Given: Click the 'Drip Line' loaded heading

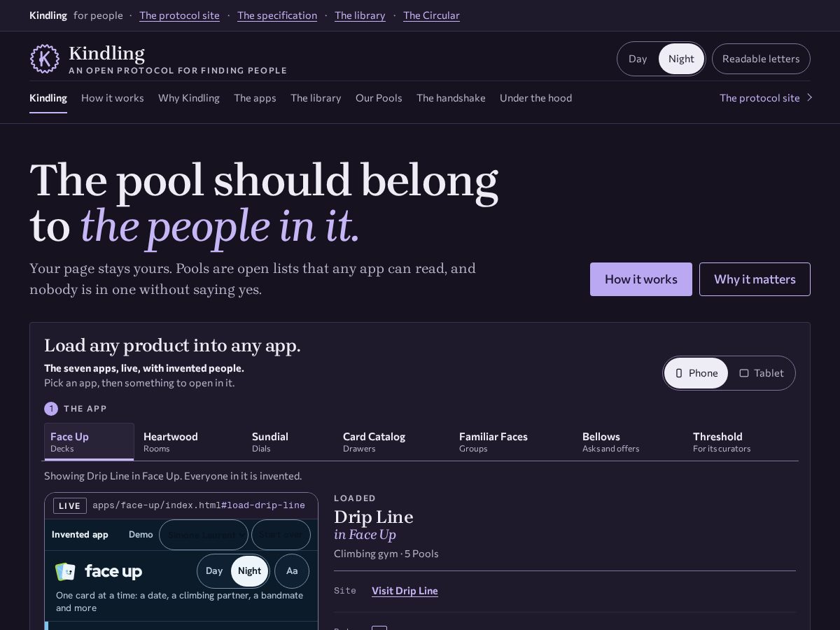Looking at the screenshot, I should tap(374, 517).
